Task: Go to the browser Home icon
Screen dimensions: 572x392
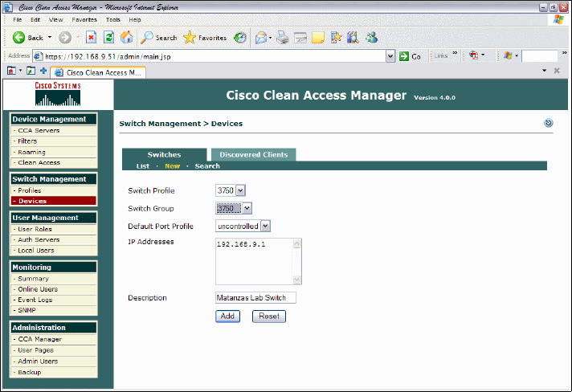Action: (x=126, y=37)
